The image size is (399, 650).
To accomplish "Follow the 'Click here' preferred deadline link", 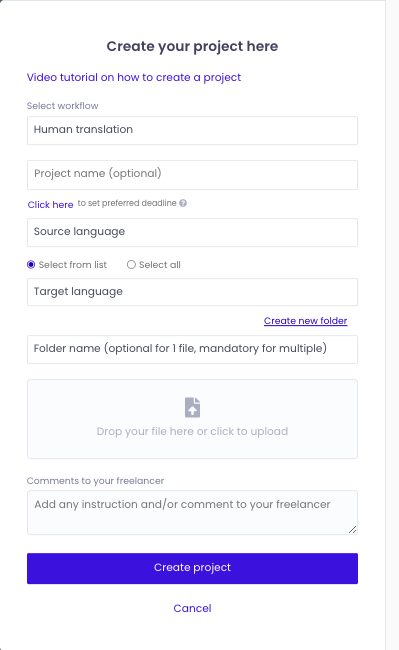I will [x=51, y=204].
